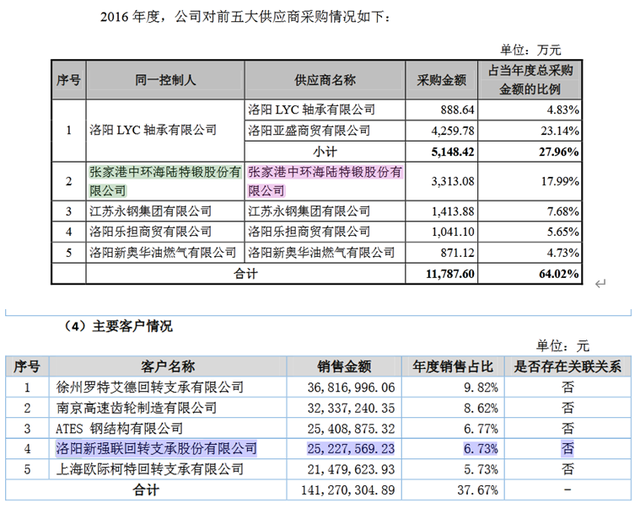Image resolution: width=640 pixels, height=508 pixels.
Task: Click the percentage '4.73%'
Action: (563, 253)
